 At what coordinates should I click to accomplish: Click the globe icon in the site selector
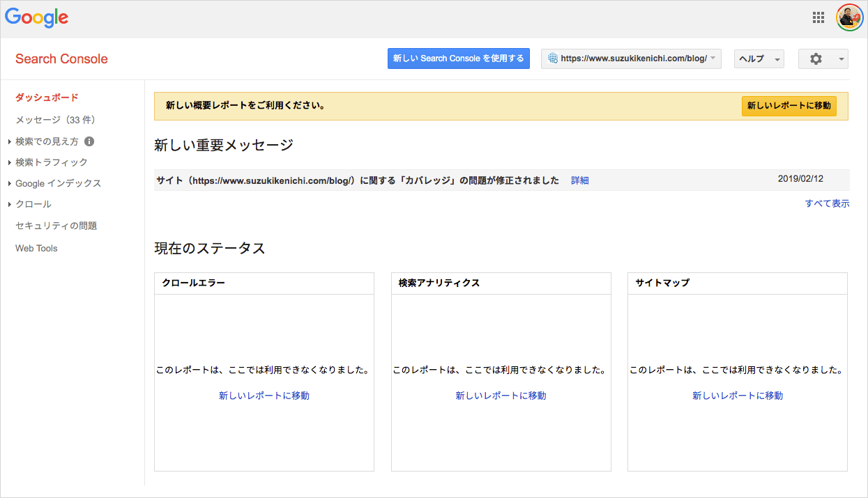pos(554,59)
